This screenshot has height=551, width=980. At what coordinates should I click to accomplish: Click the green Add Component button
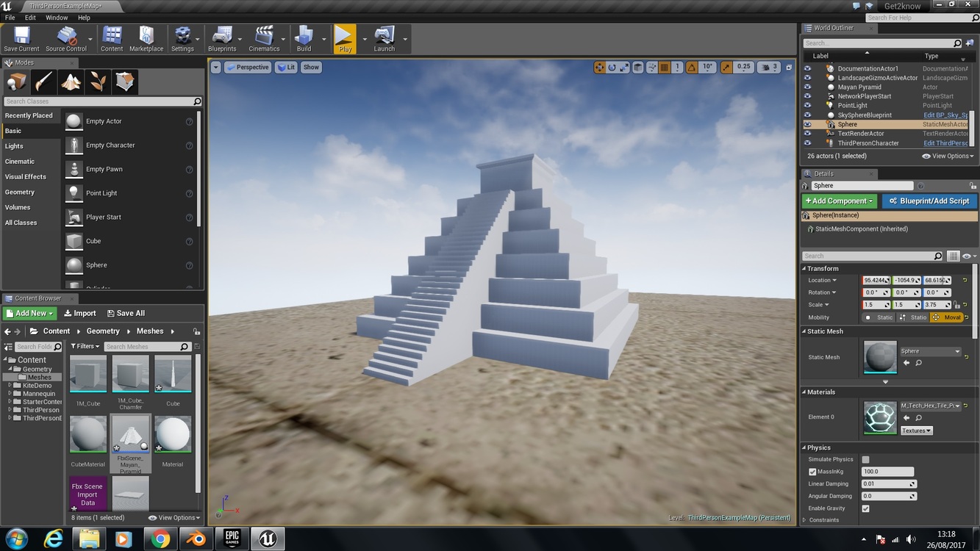[840, 201]
